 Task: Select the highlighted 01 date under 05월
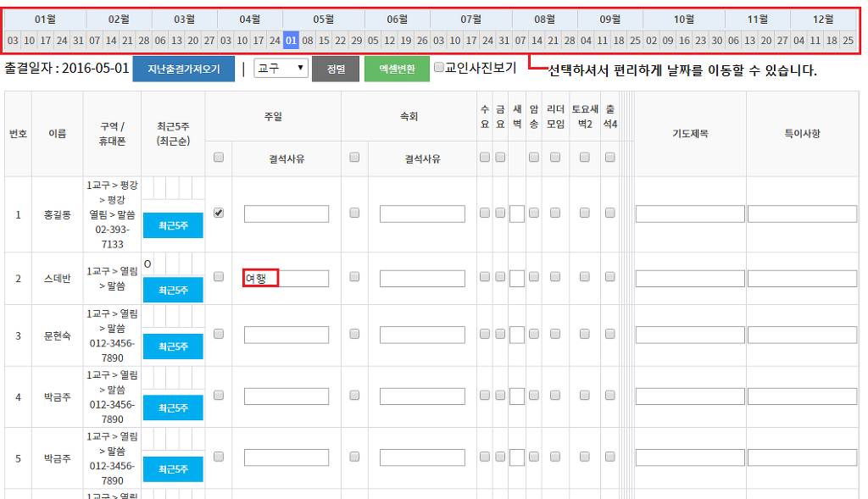click(x=292, y=41)
